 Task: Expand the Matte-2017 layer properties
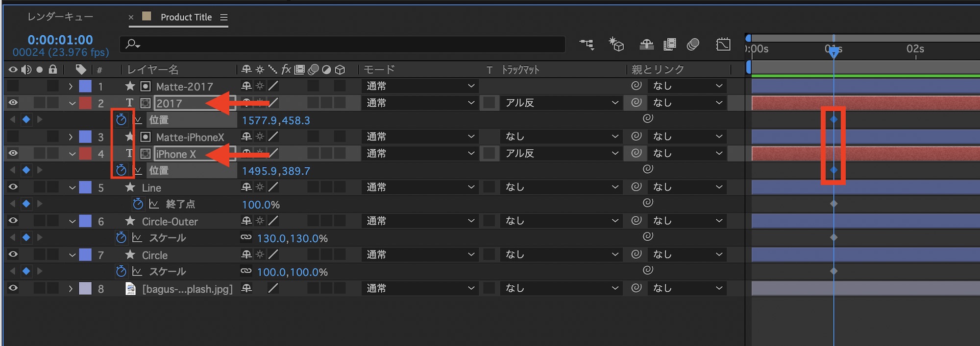pos(71,87)
